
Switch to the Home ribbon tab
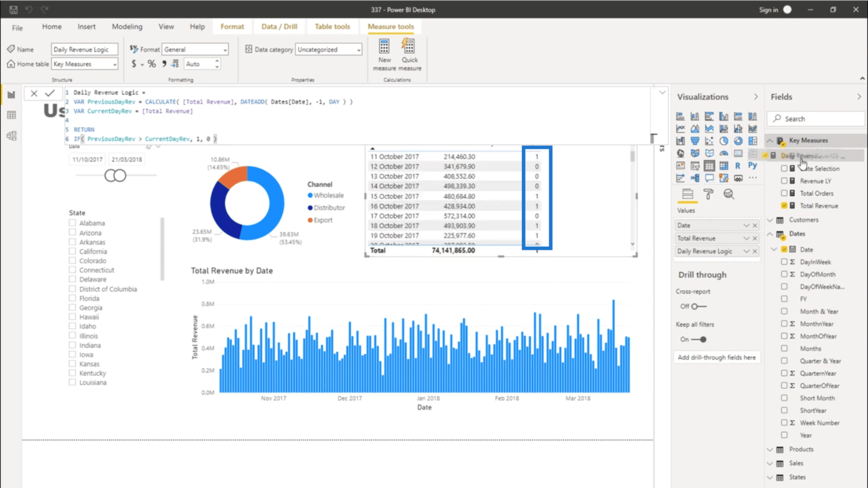click(x=52, y=26)
